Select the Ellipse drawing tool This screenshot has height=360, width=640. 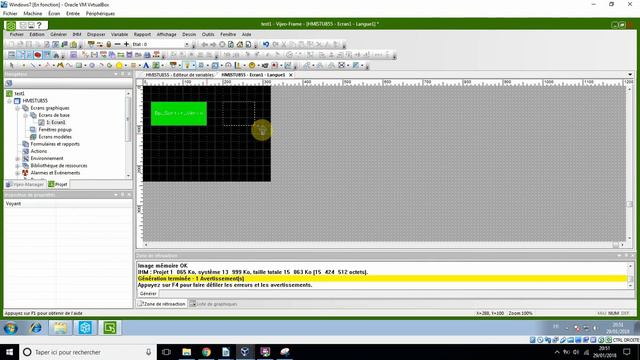pos(92,65)
